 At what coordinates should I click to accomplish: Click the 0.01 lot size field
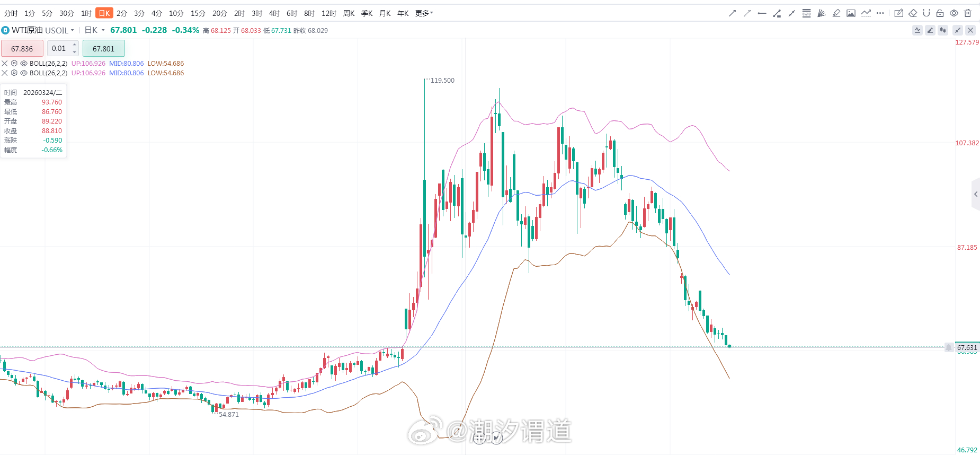59,48
